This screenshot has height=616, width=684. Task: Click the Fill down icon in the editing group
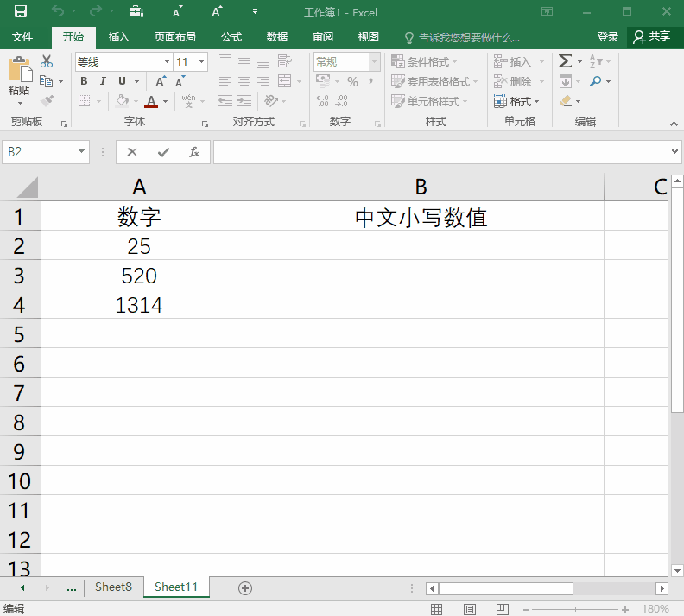(566, 81)
